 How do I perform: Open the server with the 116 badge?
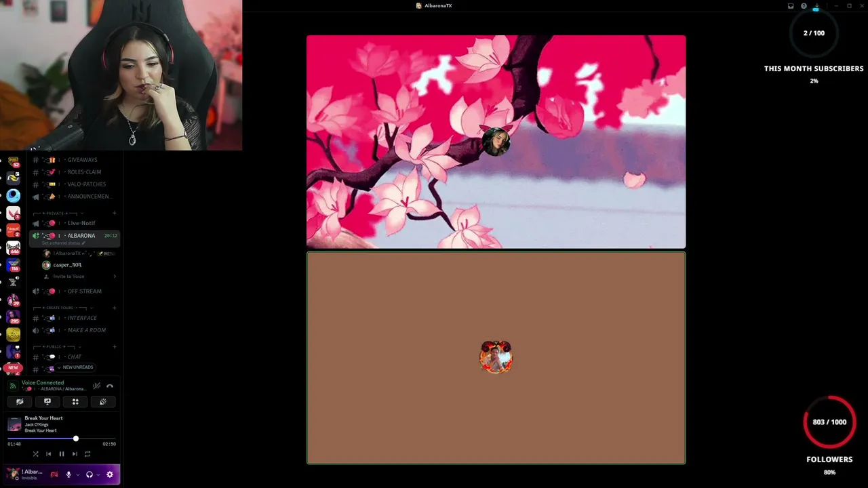click(x=13, y=265)
